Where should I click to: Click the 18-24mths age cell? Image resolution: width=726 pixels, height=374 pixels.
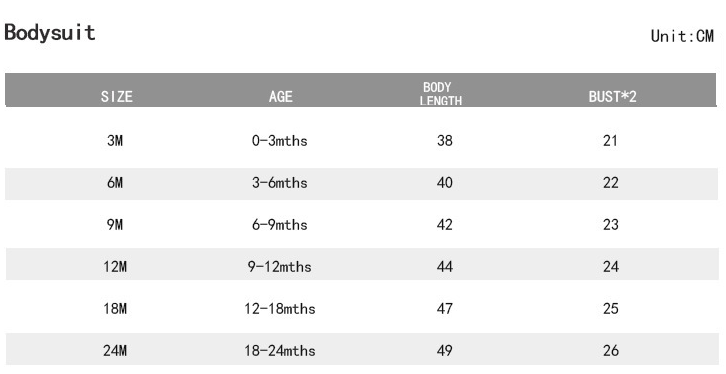click(280, 350)
